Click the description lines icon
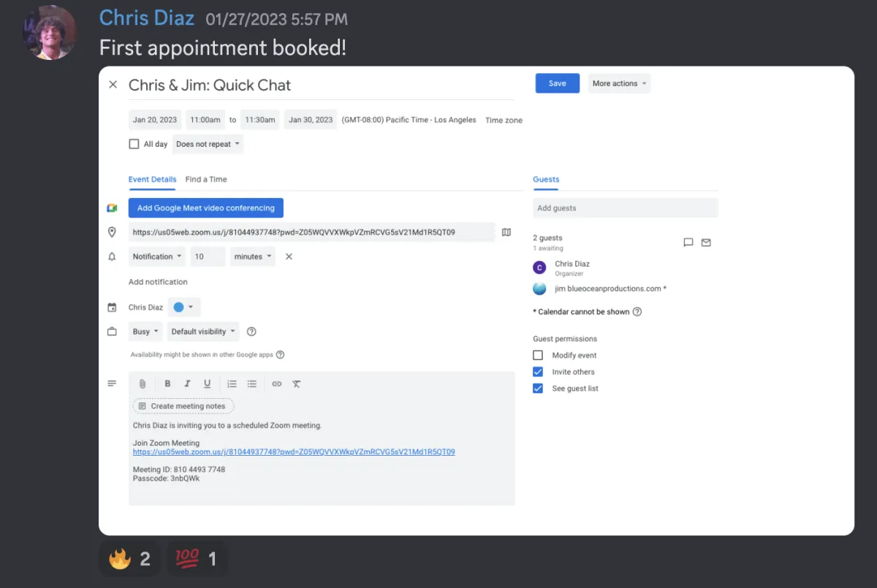This screenshot has width=877, height=588. tap(112, 383)
